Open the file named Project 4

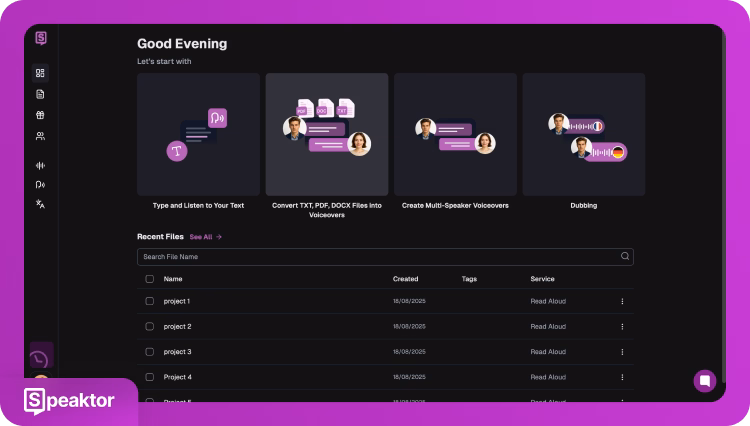(x=177, y=377)
